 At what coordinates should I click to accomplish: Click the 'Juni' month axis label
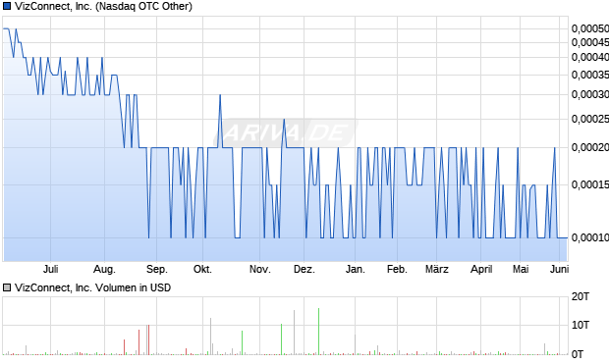[559, 269]
